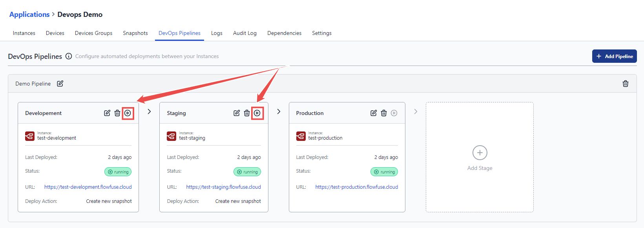Click the test-staging instance name

(192, 138)
